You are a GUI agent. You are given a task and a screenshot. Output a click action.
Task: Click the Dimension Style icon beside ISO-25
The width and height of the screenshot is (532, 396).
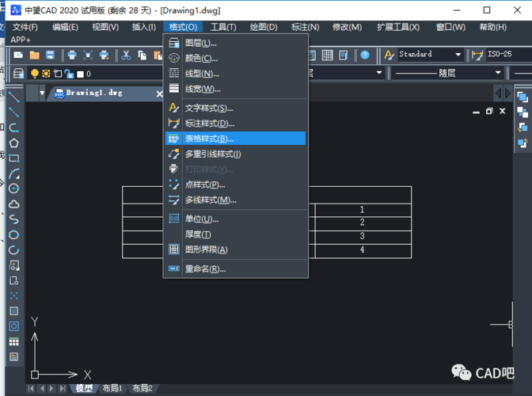pyautogui.click(x=477, y=55)
